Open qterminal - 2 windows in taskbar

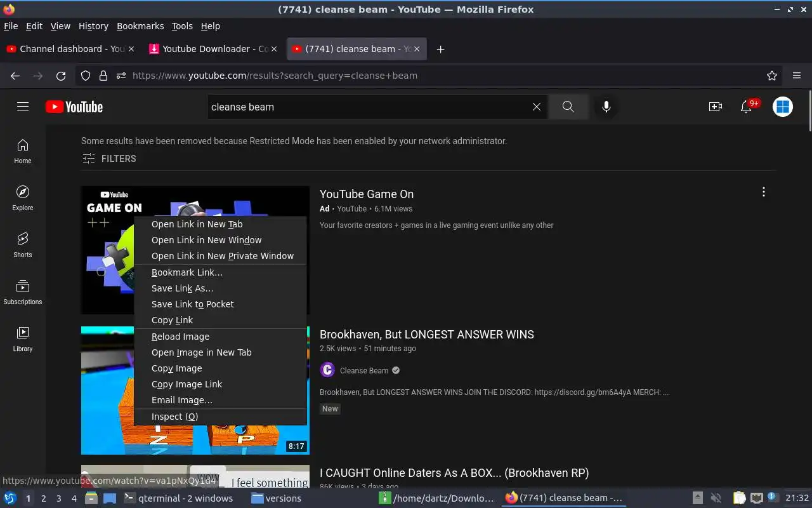tap(178, 498)
